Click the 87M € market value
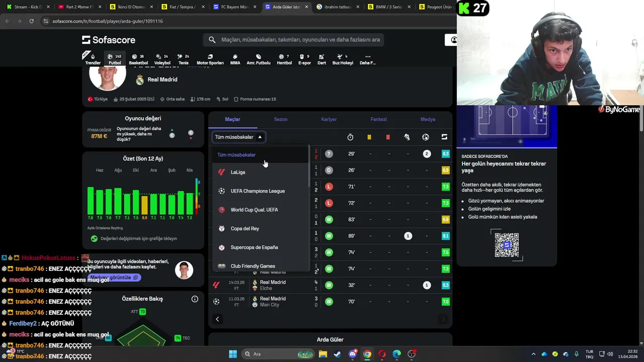 click(x=99, y=136)
